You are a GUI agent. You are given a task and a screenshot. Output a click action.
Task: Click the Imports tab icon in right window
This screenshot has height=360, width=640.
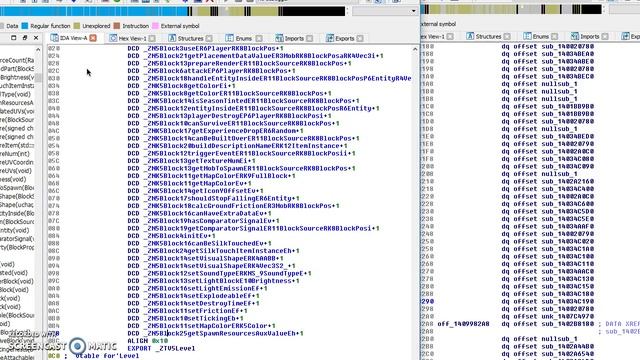tap(575, 36)
